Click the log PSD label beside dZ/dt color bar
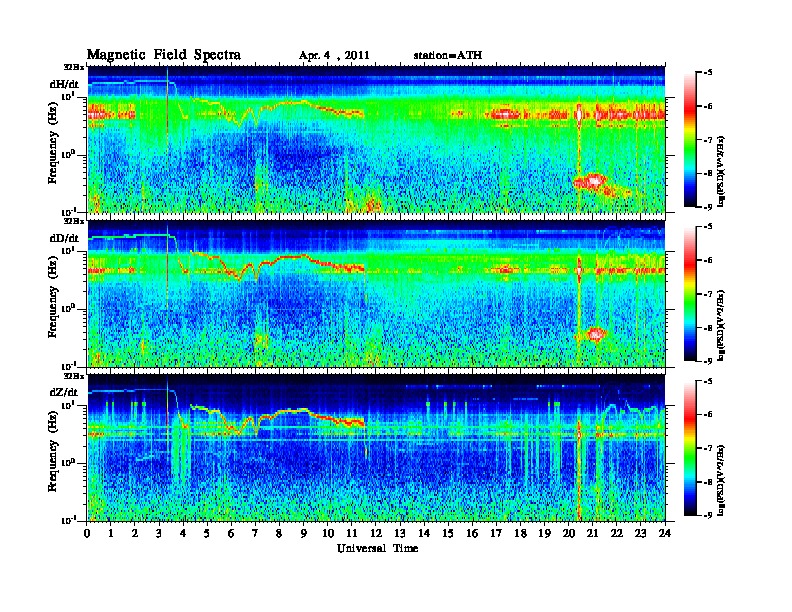Viewport: 792px width, 612px height. tap(722, 480)
